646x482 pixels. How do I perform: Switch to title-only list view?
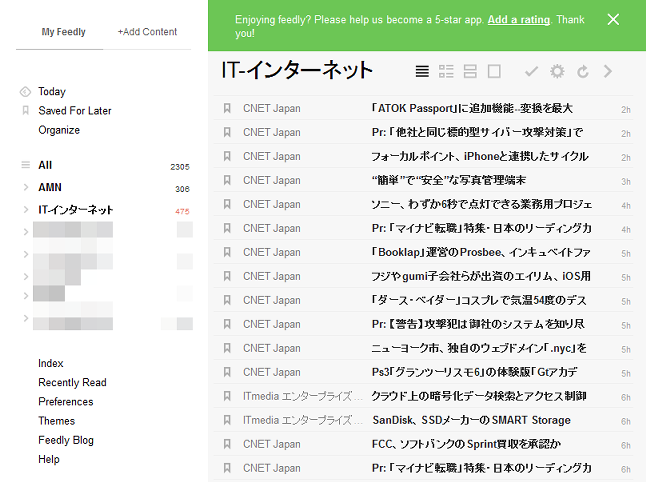point(422,72)
